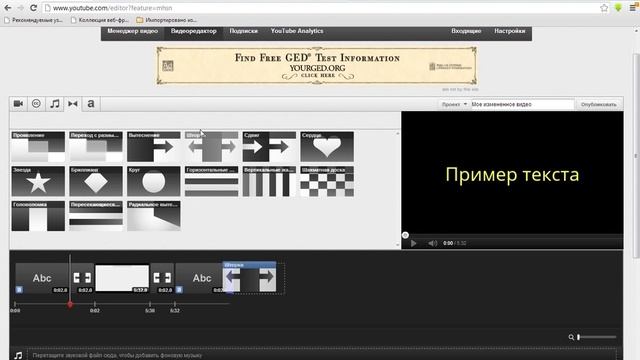The height and width of the screenshot is (360, 640).
Task: Select the Звезда star transition
Action: (38, 181)
